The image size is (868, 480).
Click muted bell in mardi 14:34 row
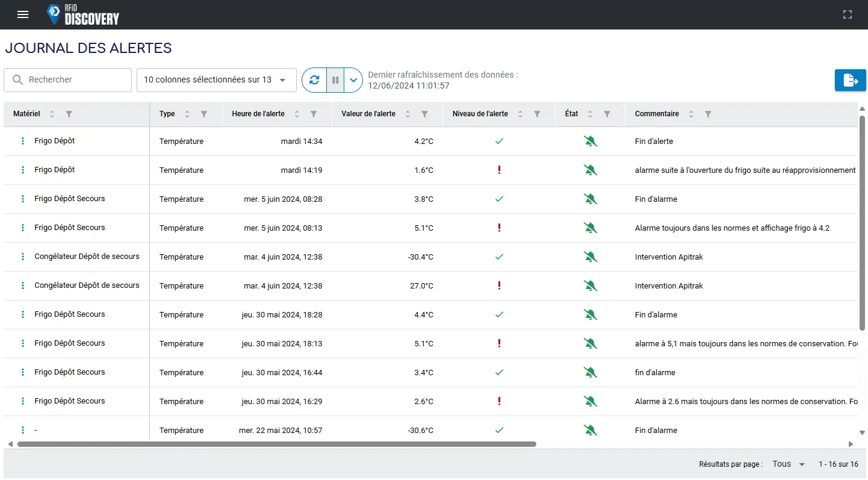590,141
